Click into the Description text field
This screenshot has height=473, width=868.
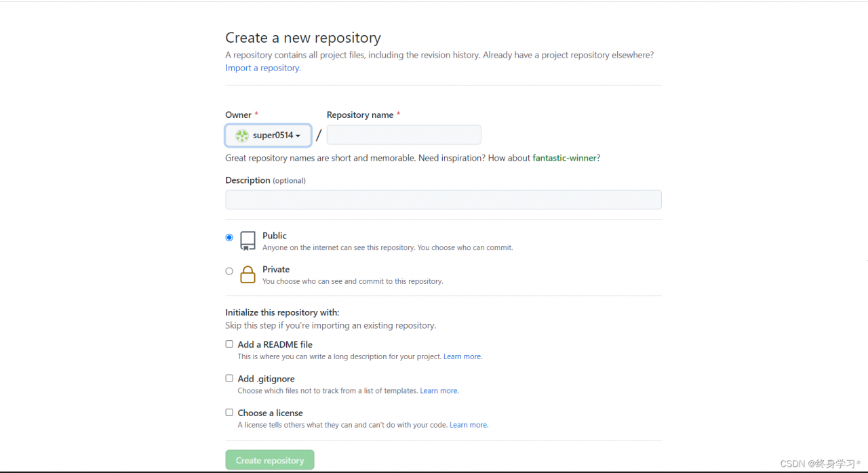tap(443, 200)
